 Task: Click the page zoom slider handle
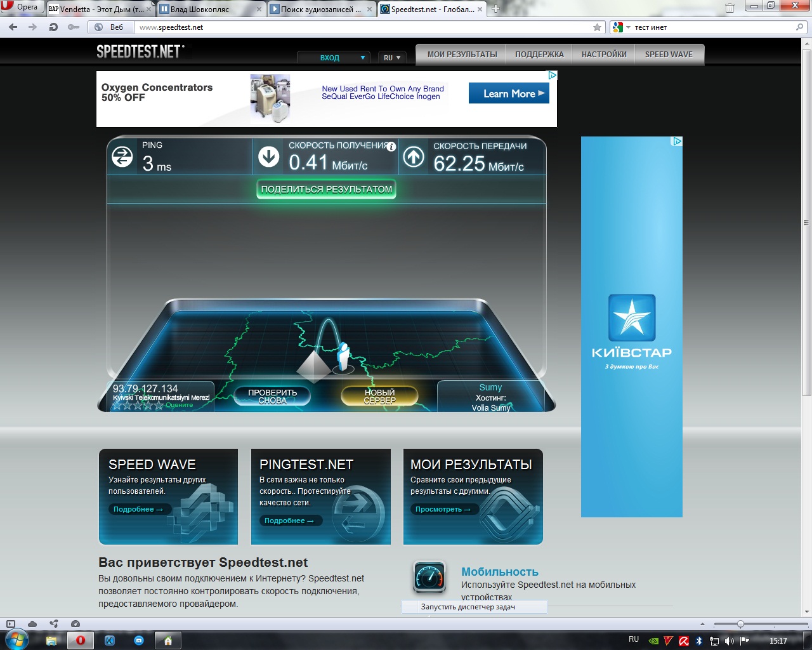coord(740,625)
